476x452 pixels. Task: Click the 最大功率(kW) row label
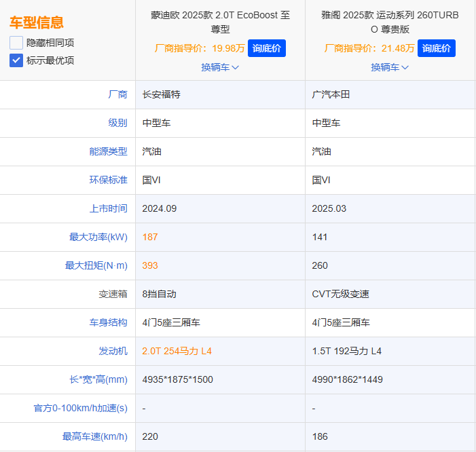point(98,237)
